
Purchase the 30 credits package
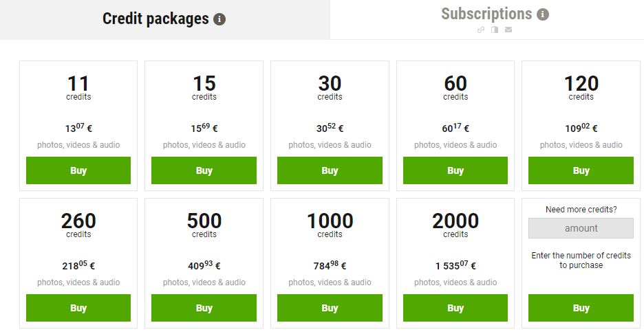point(330,170)
